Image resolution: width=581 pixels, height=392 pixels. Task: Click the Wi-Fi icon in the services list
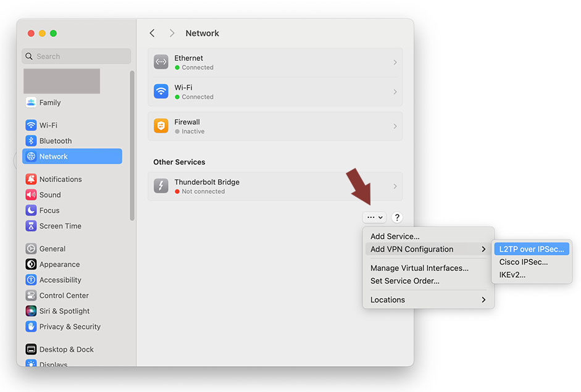pyautogui.click(x=161, y=91)
